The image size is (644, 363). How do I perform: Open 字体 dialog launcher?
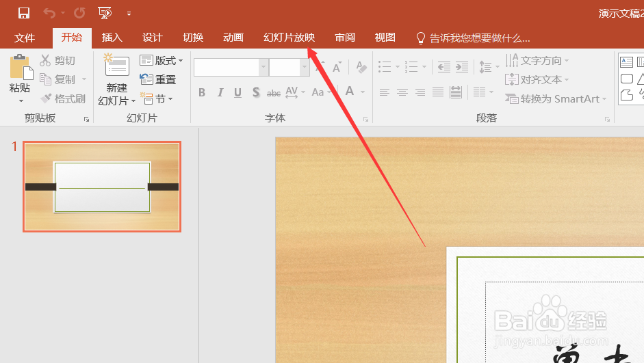click(x=365, y=120)
